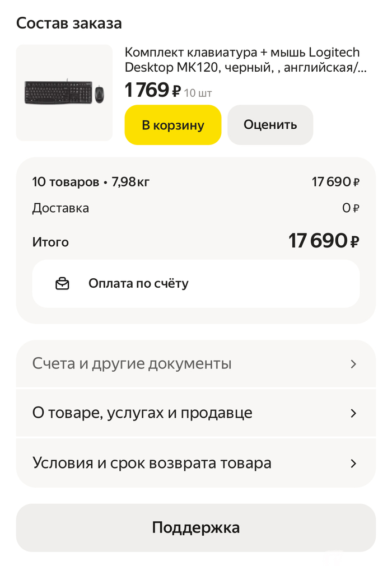The image size is (392, 566).
Task: Contact support via the "Поддержка" button
Action: tap(196, 527)
